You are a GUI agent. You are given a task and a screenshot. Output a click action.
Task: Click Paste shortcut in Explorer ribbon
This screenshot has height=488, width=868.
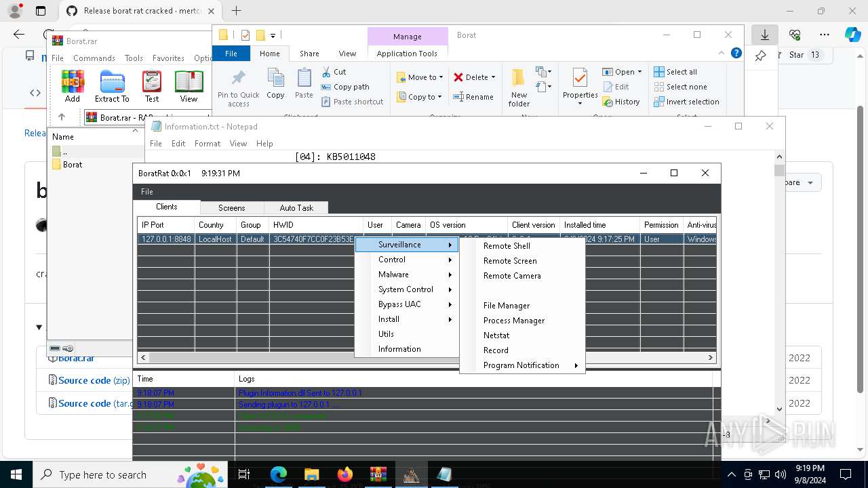pos(352,102)
